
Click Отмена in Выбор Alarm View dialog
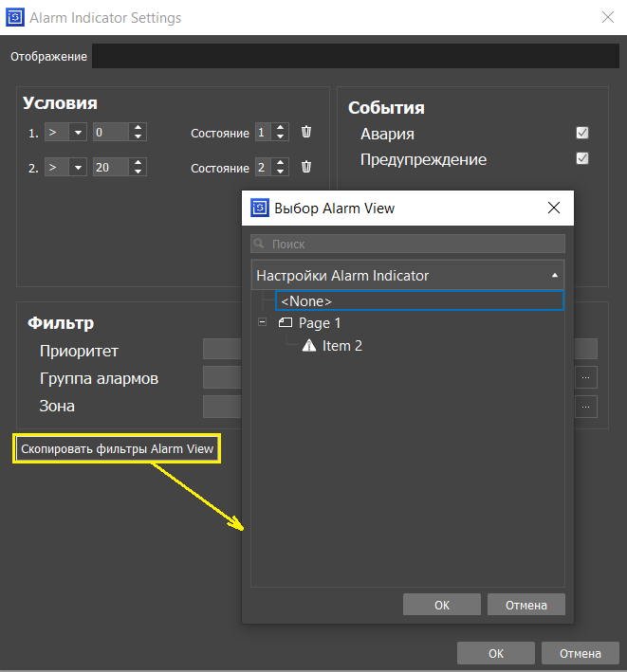click(x=526, y=605)
